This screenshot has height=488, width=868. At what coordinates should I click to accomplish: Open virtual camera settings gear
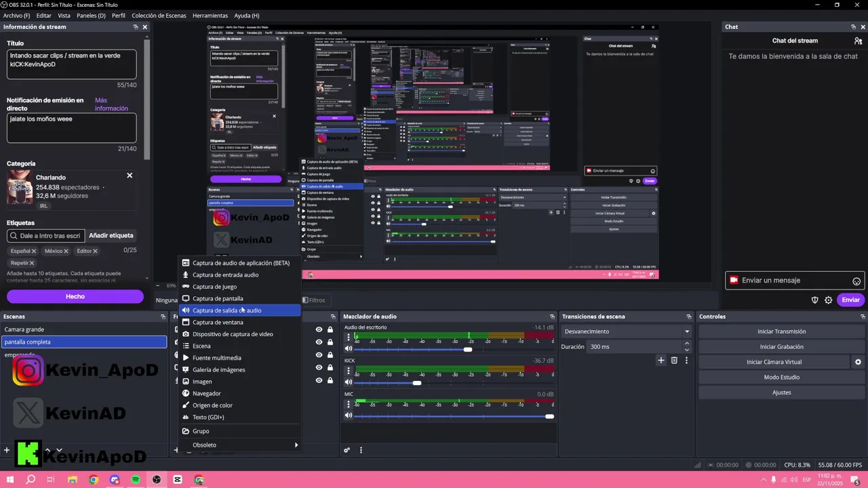(x=858, y=362)
